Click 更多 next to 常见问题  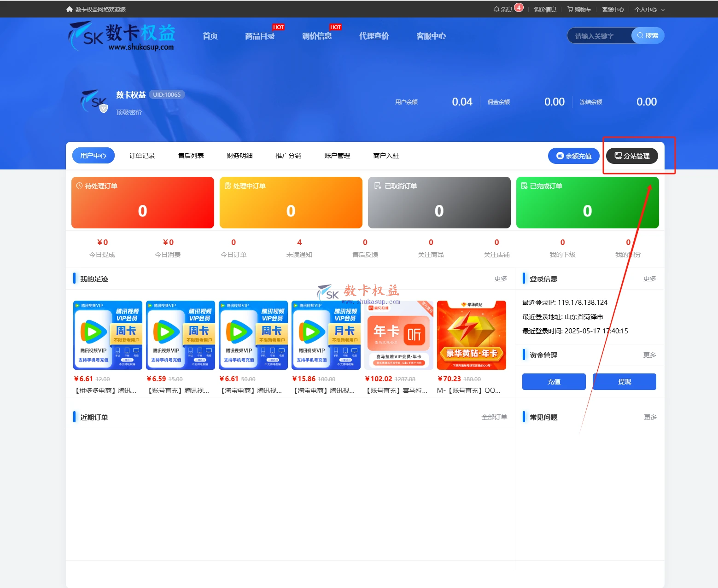coord(650,417)
